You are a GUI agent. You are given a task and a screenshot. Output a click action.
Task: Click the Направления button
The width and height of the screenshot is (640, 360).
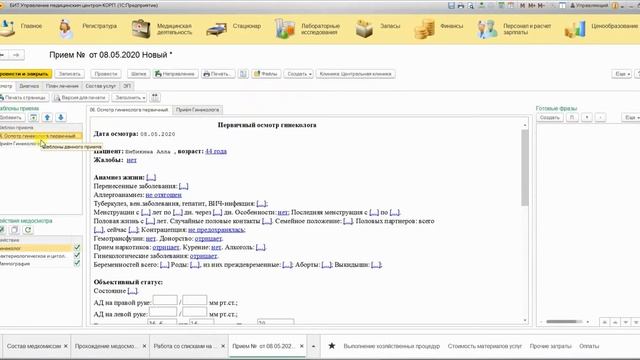[176, 74]
